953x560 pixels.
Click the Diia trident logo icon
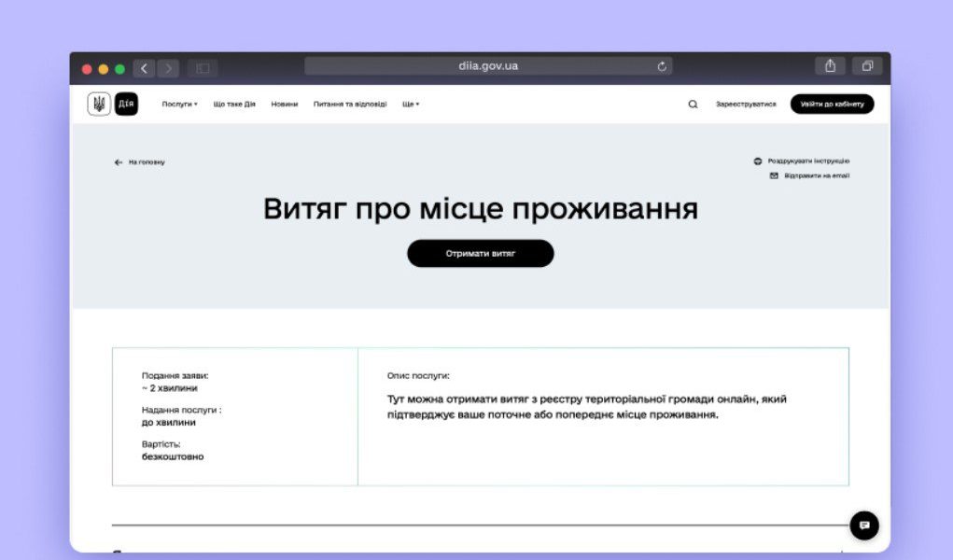coord(98,103)
